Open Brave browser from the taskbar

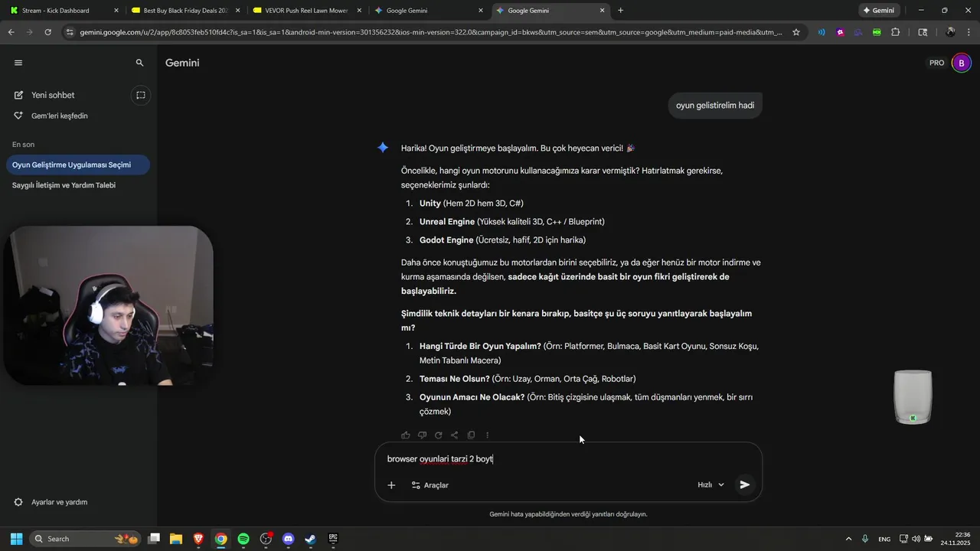click(198, 539)
